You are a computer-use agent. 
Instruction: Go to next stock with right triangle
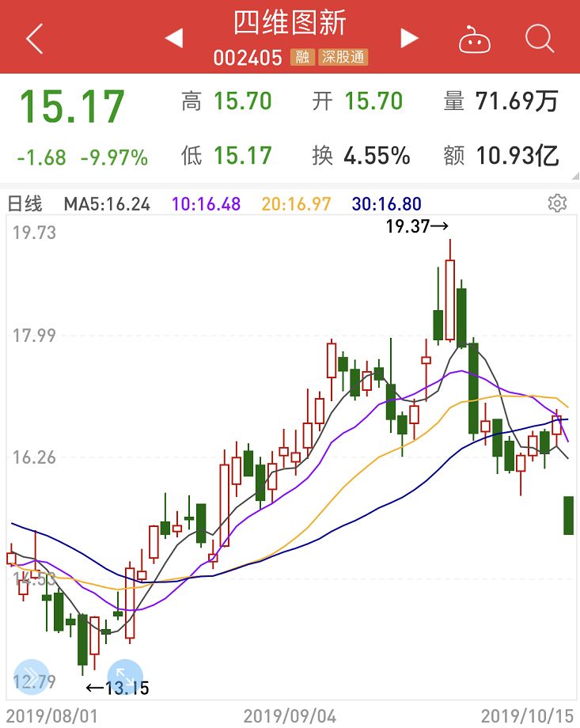point(409,38)
